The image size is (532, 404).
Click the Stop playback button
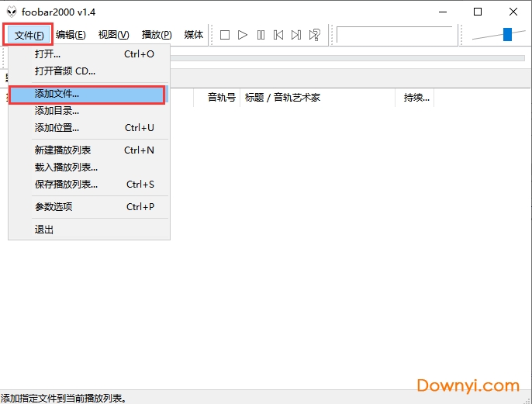[225, 35]
